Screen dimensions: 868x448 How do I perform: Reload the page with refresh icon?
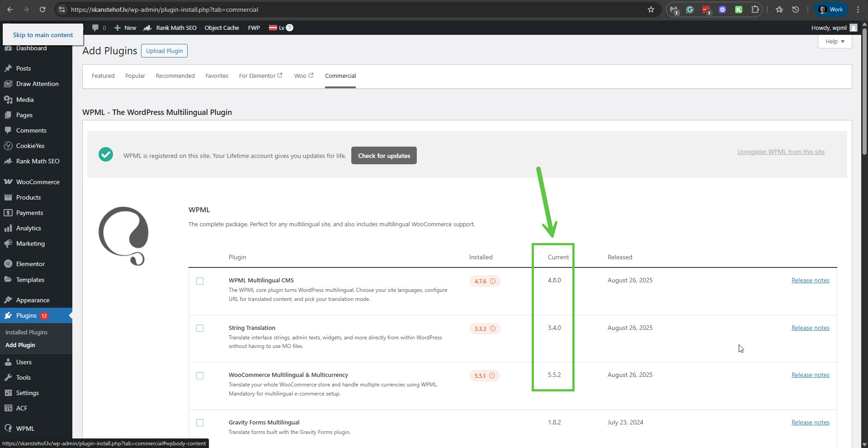42,10
